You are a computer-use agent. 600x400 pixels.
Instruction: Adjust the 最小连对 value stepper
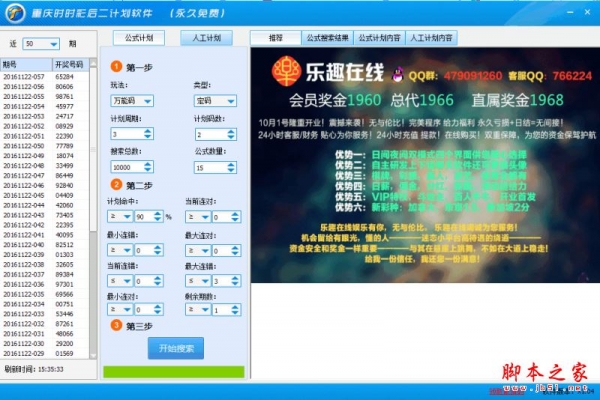click(x=158, y=309)
